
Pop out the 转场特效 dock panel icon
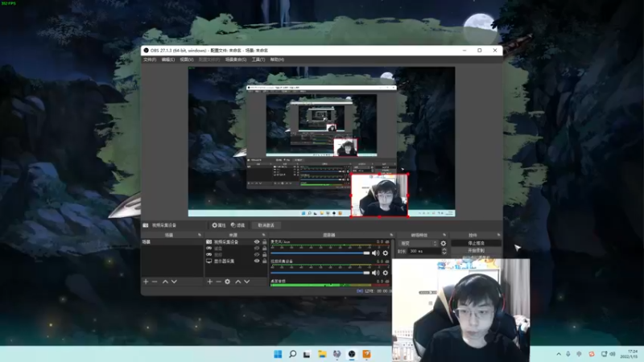click(444, 235)
